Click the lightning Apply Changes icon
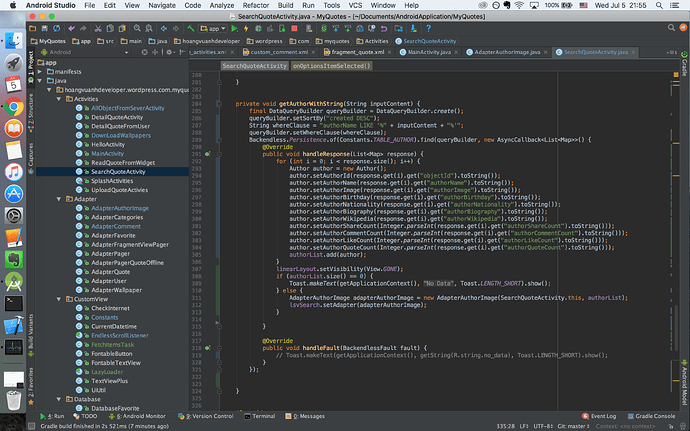The image size is (690, 431). tap(246, 28)
